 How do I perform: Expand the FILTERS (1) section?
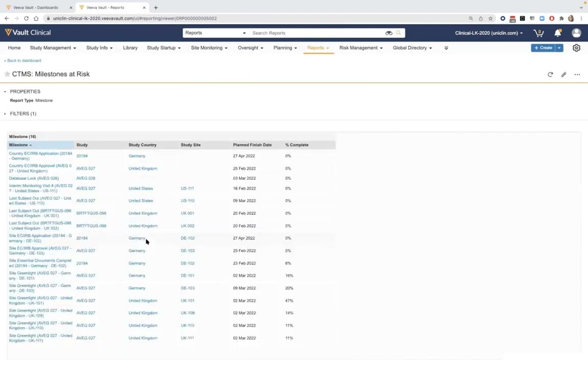(x=5, y=114)
